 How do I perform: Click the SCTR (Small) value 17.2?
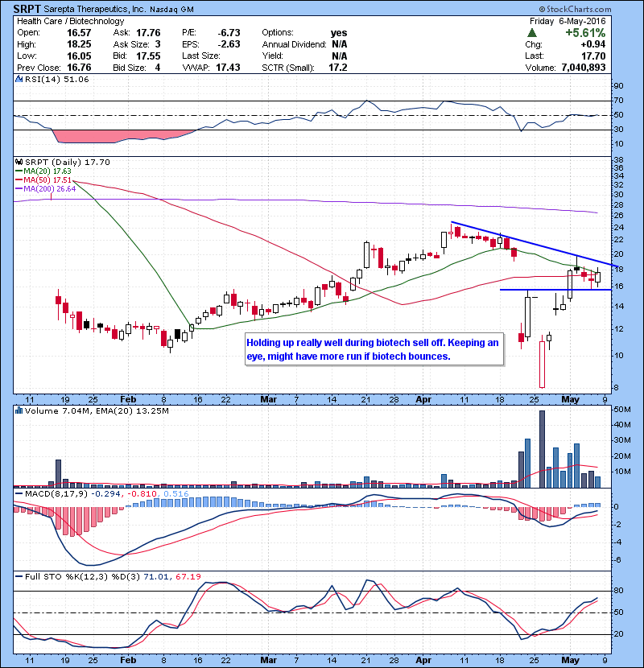tap(337, 68)
